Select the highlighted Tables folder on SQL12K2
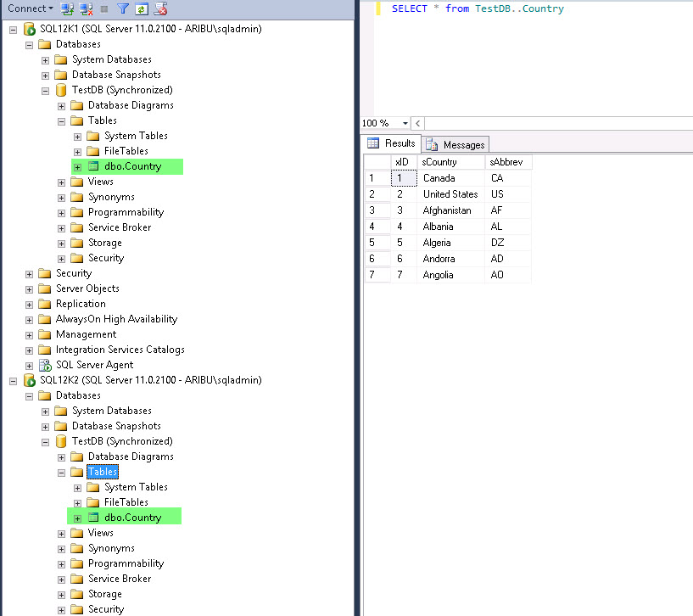The height and width of the screenshot is (616, 693). pos(101,471)
